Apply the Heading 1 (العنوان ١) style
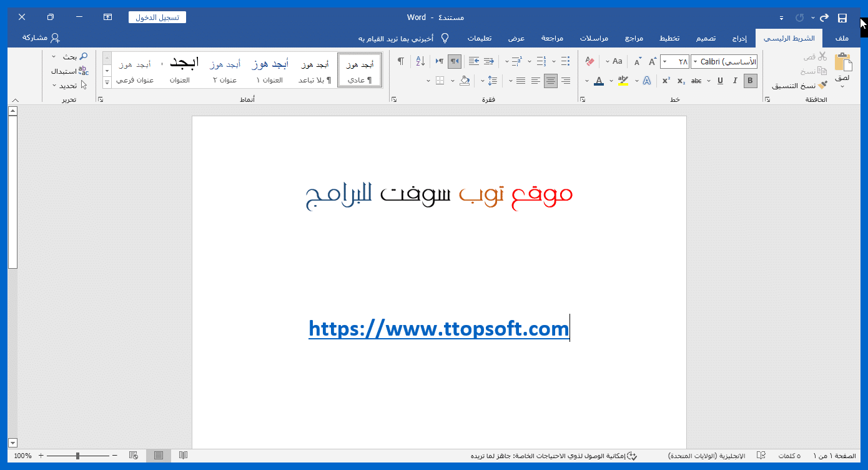 pyautogui.click(x=270, y=70)
